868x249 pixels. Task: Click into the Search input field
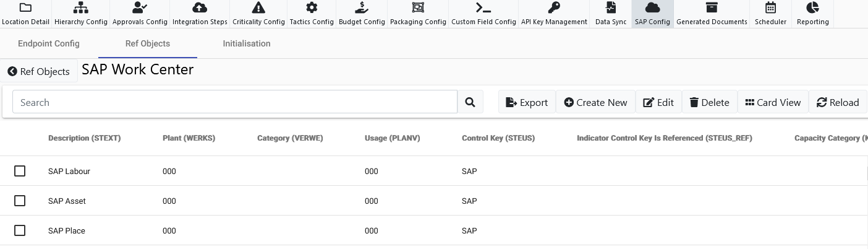click(x=235, y=102)
